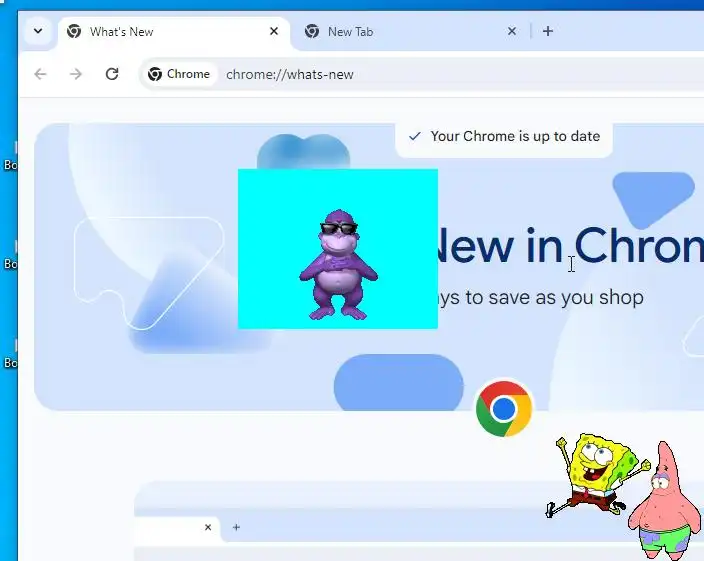This screenshot has width=704, height=561.
Task: Click the mock tab close X in illustration
Action: click(208, 527)
